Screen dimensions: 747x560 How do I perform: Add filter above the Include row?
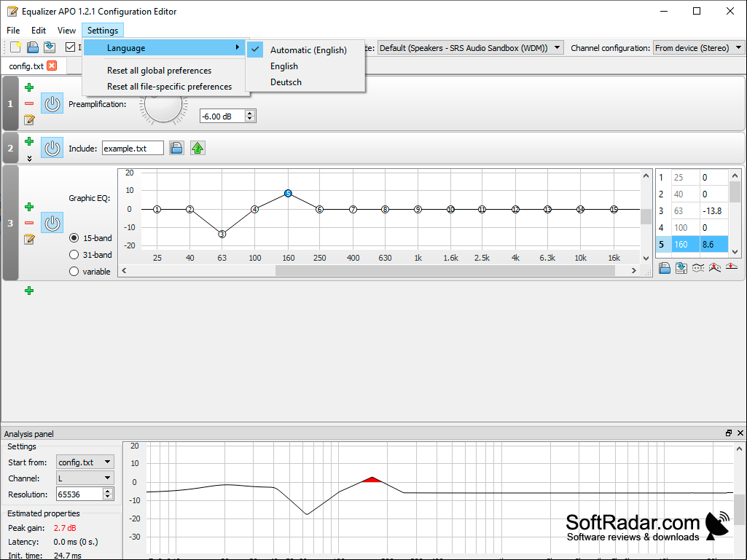(x=29, y=141)
